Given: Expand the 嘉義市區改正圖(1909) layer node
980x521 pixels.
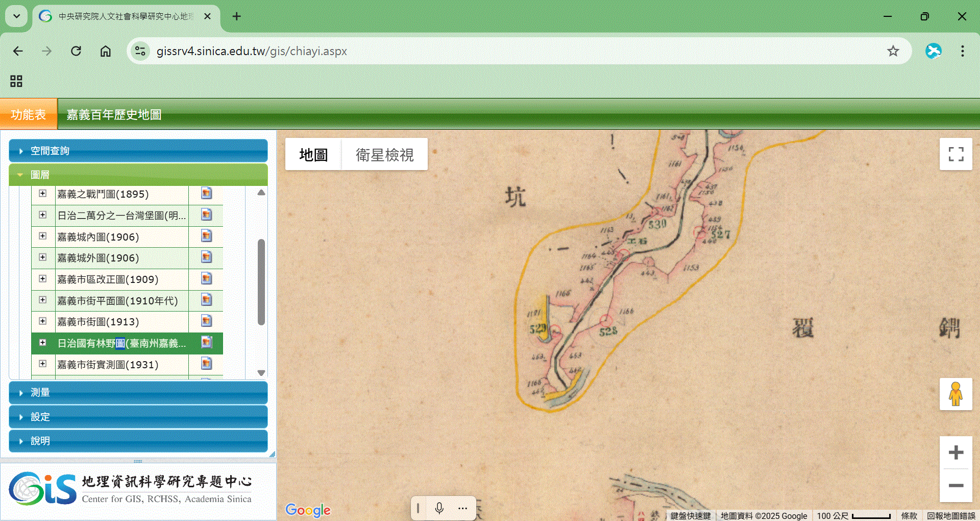Looking at the screenshot, I should point(43,279).
